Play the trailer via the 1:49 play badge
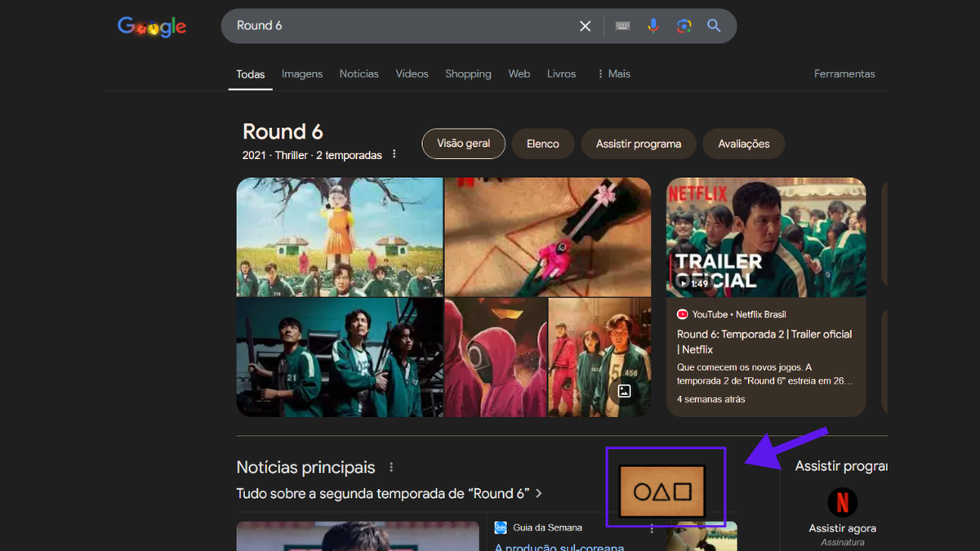This screenshot has height=551, width=980. 693,283
